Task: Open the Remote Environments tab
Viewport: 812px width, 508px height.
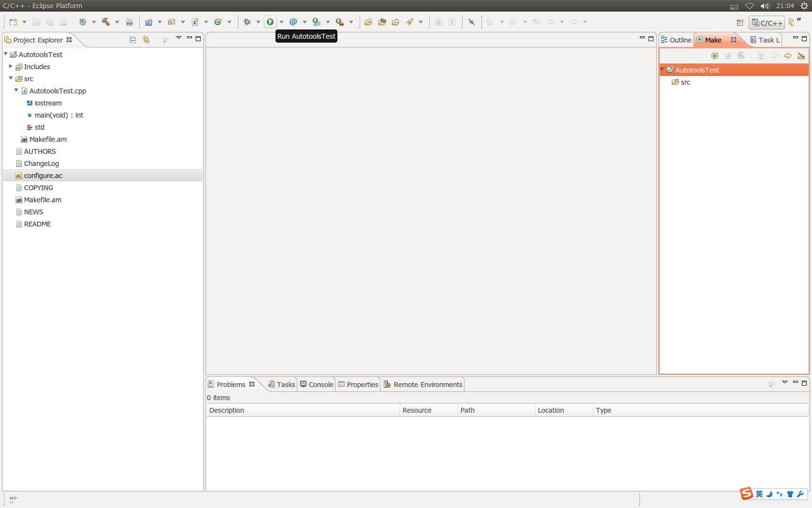Action: click(423, 385)
